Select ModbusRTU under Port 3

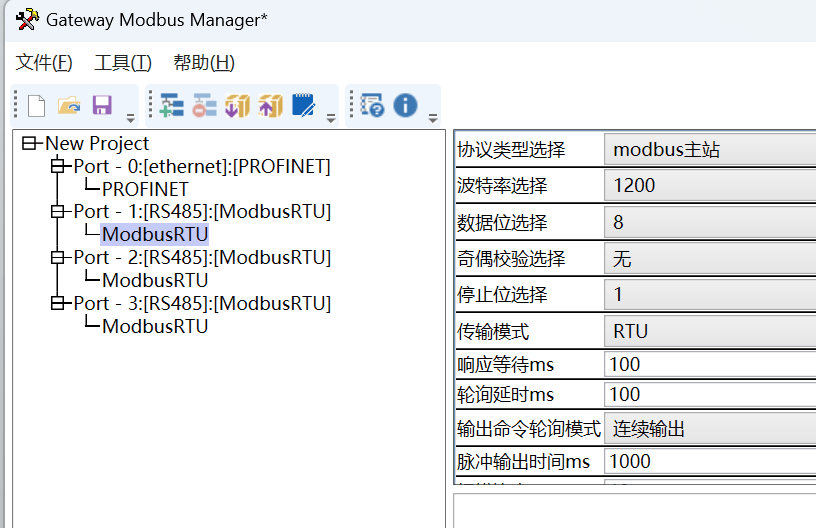point(155,326)
